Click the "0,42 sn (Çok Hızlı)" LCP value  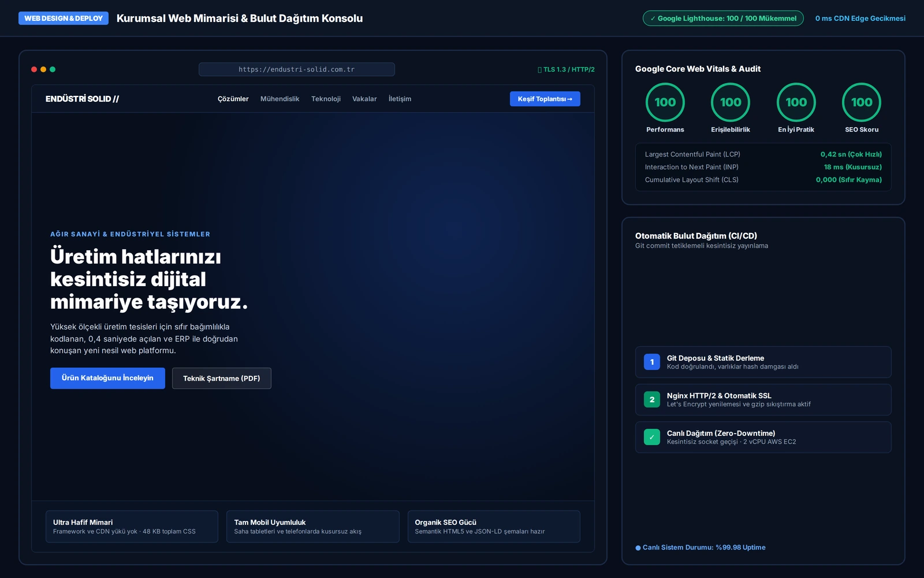851,154
